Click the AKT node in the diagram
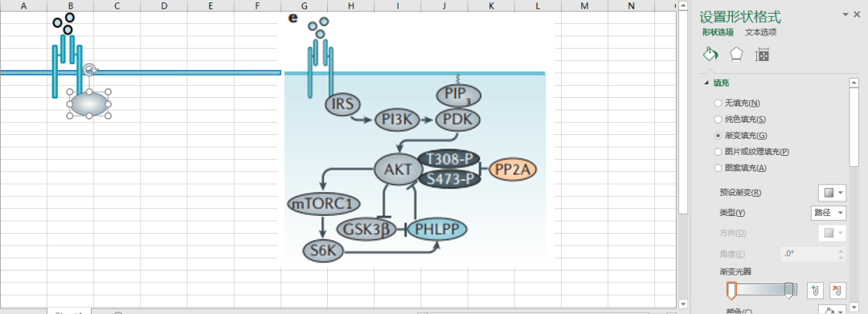This screenshot has height=314, width=868. point(399,169)
